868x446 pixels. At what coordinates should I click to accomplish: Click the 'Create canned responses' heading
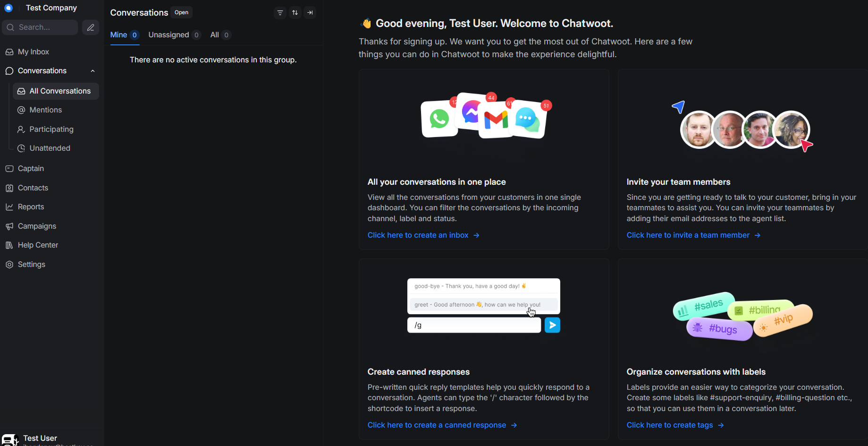click(x=419, y=372)
